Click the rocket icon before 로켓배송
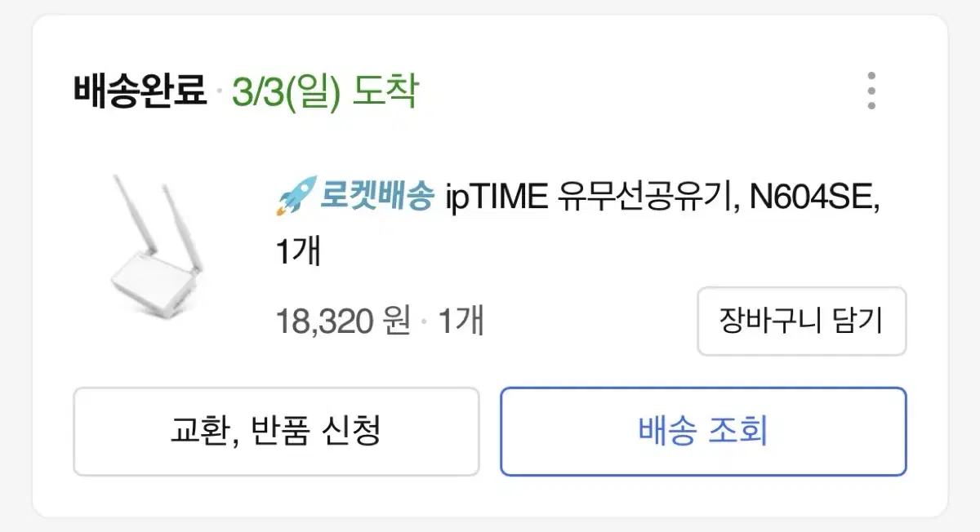The height and width of the screenshot is (532, 980). click(x=295, y=197)
